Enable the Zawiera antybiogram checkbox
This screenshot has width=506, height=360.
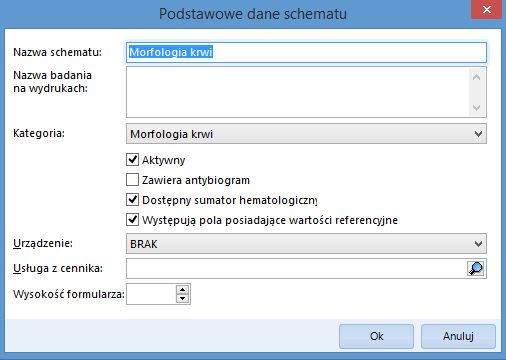132,180
